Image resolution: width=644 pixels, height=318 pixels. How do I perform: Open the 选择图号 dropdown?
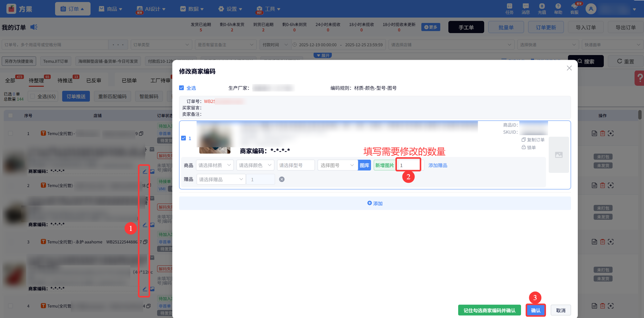338,165
